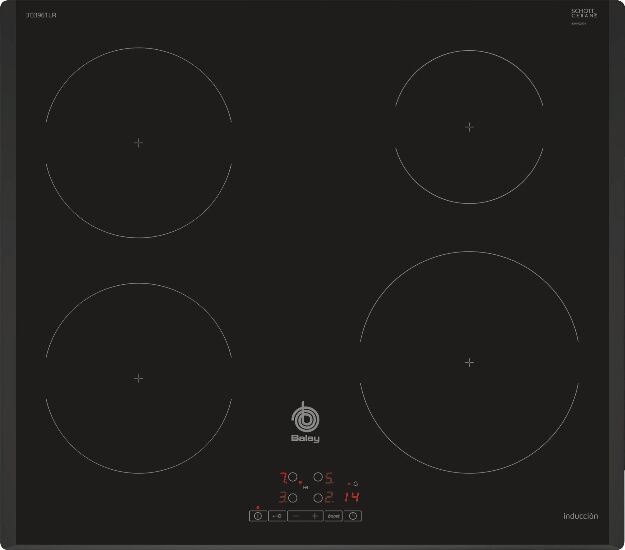Screen dimensions: 625x550
Task: Click the Balay spiral logo
Action: (x=305, y=422)
